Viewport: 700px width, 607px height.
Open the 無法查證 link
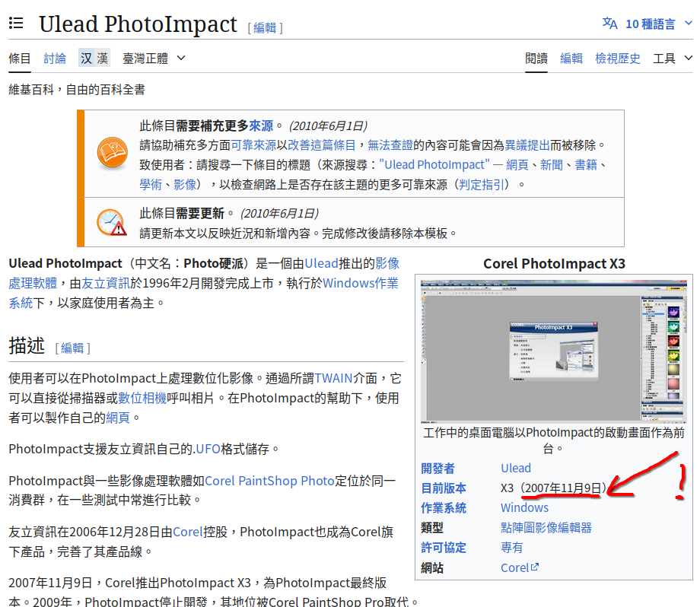(x=390, y=145)
